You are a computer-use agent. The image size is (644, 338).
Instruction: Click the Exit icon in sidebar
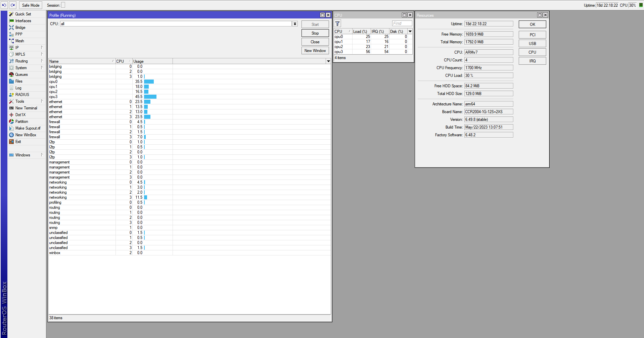coord(11,142)
